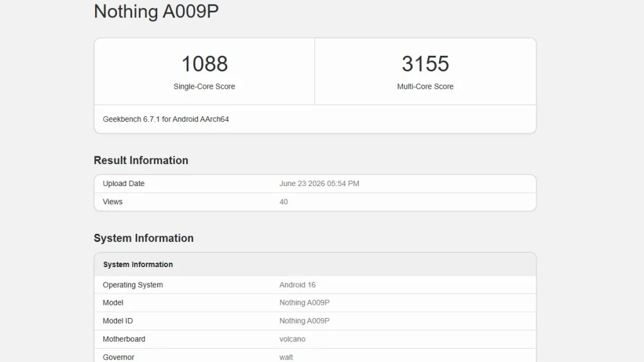The height and width of the screenshot is (362, 644).
Task: Click the Operating System label
Action: (133, 285)
